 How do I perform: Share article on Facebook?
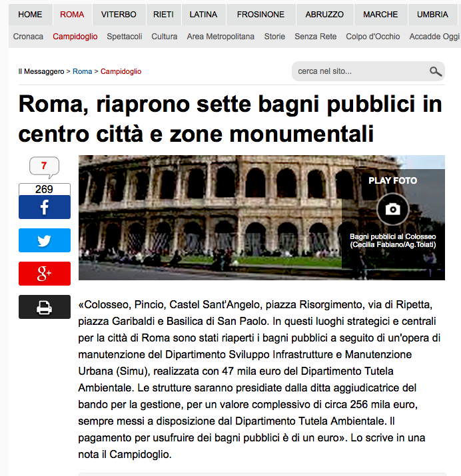click(44, 207)
